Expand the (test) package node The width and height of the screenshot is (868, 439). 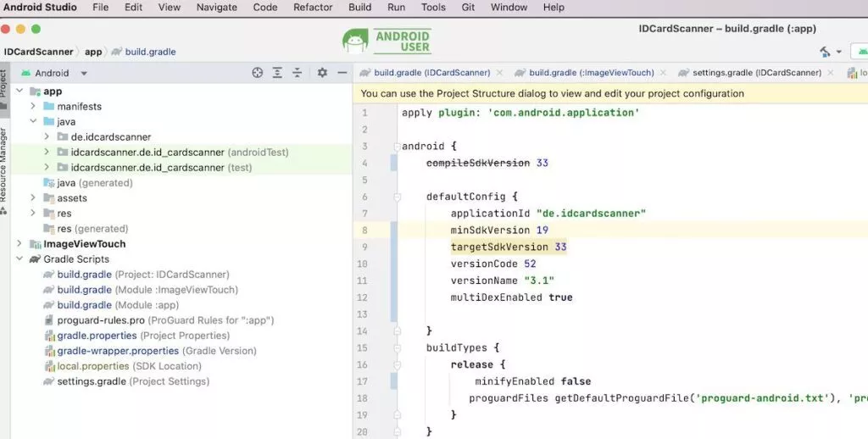tap(47, 167)
